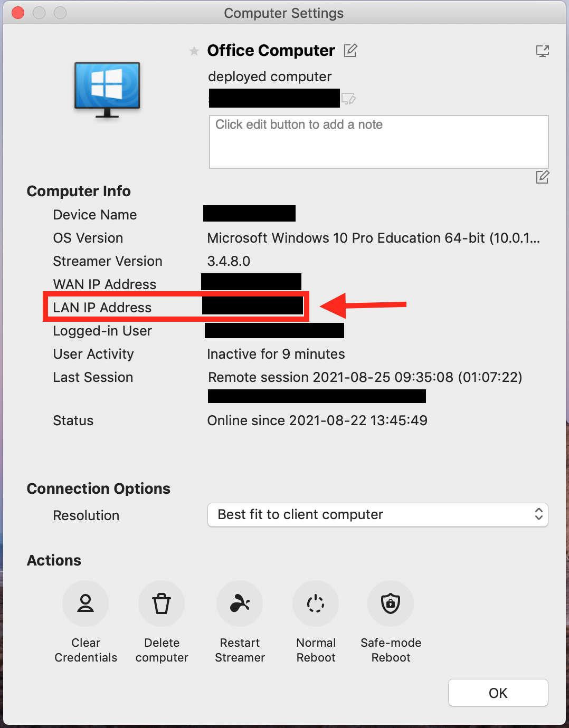
Task: Click the 'deployed computer' text
Action: [x=270, y=76]
